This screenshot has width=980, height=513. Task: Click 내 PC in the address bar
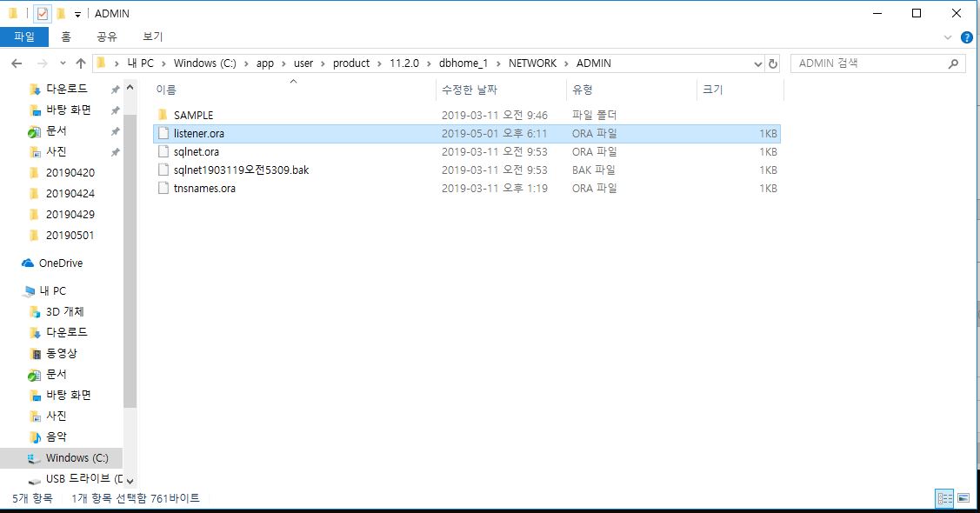141,63
